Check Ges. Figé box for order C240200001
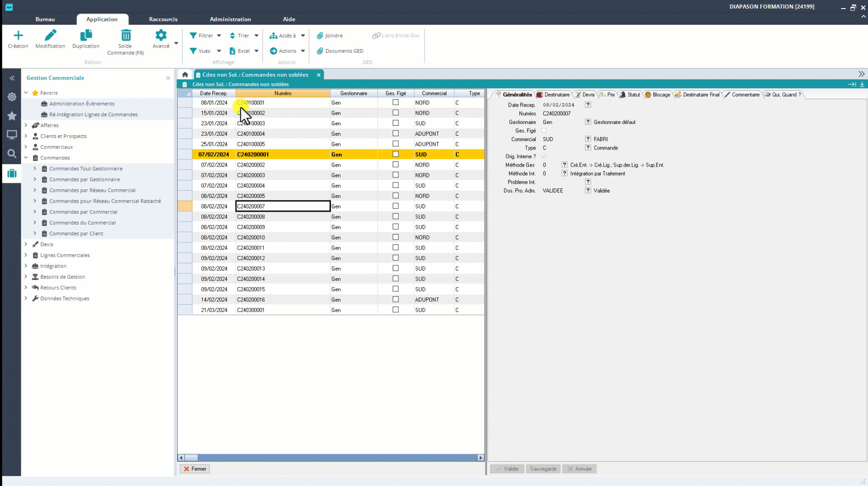Viewport: 868px width, 486px height. pyautogui.click(x=396, y=154)
